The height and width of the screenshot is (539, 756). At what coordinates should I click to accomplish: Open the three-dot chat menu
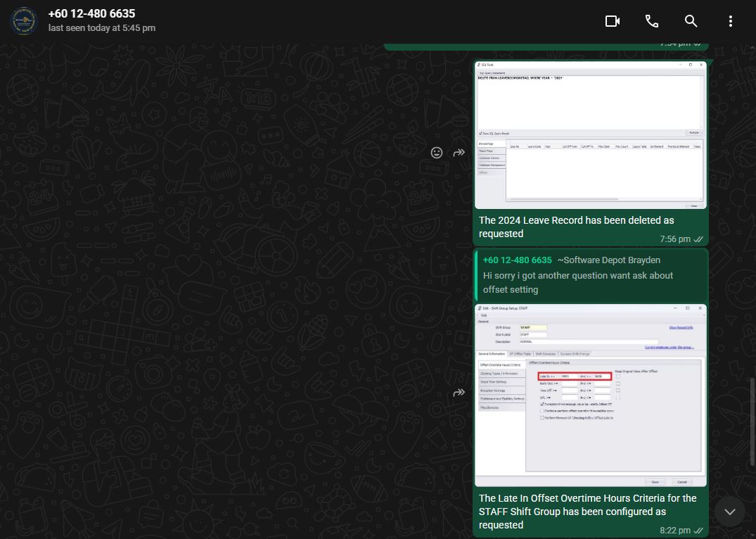(731, 20)
